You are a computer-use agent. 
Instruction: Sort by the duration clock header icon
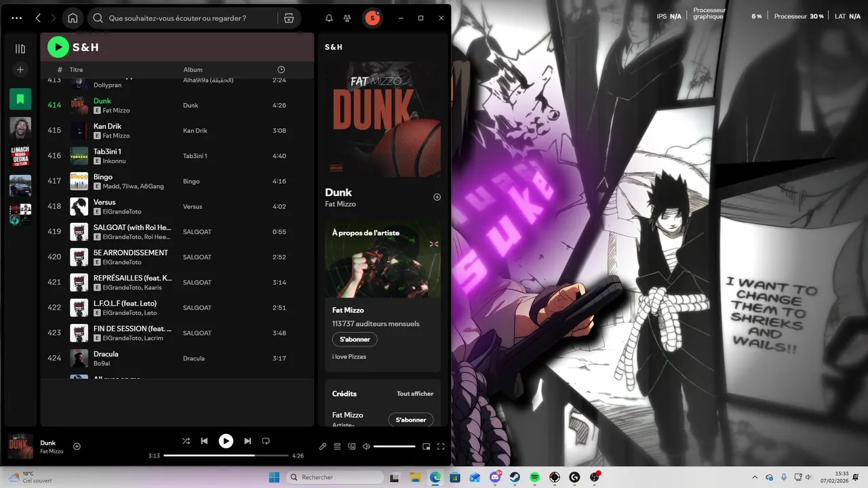281,70
